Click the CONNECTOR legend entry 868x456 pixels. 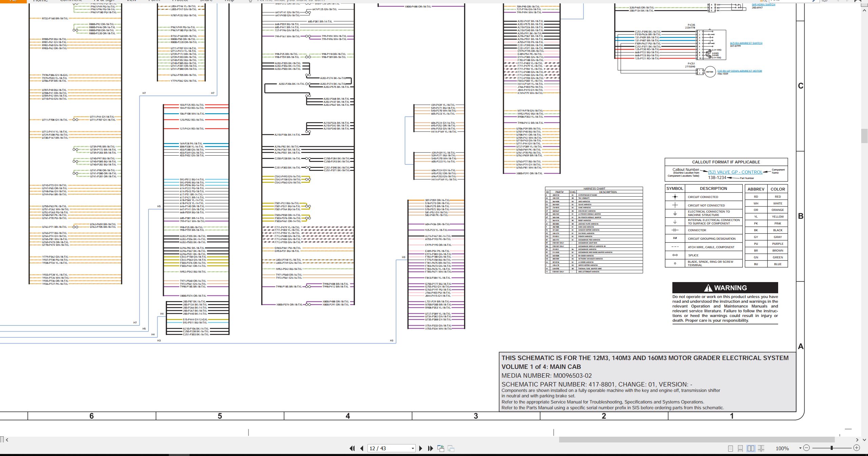tap(697, 230)
